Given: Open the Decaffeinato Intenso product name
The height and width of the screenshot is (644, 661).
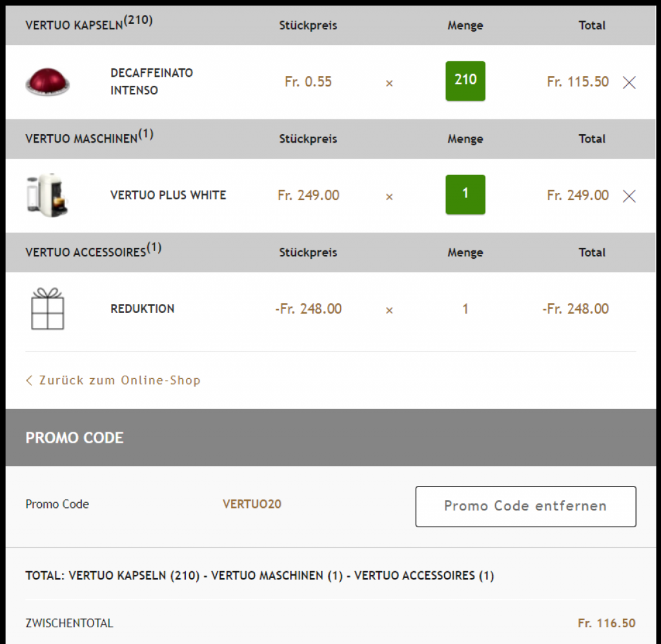Looking at the screenshot, I should click(152, 81).
